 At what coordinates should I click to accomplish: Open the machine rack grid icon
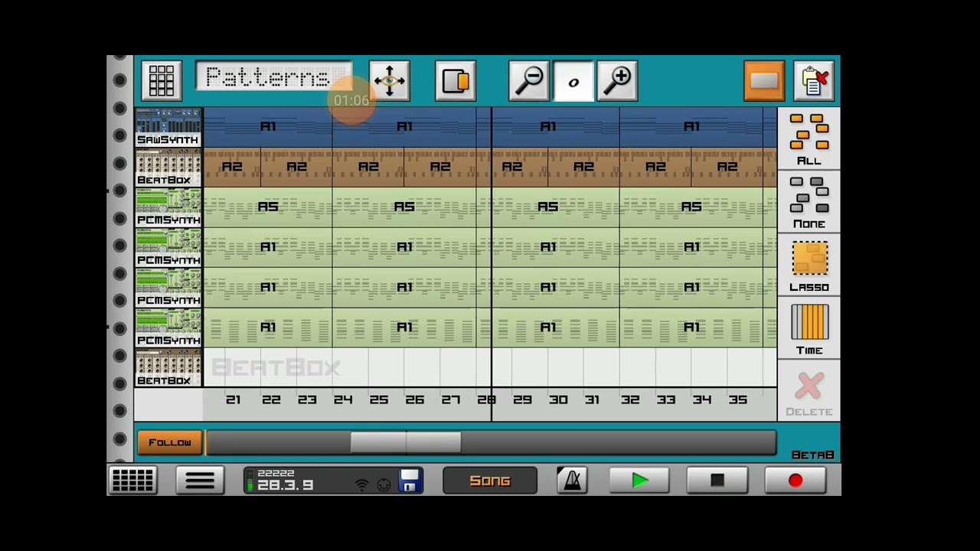click(132, 481)
